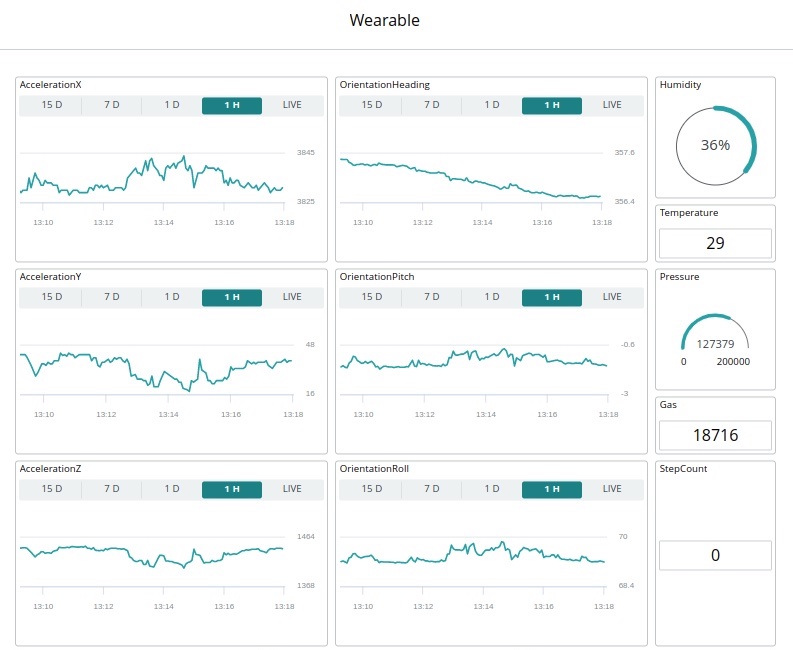This screenshot has height=650, width=793.
Task: Select 7 D range in AccelerationY widget
Action: point(112,297)
